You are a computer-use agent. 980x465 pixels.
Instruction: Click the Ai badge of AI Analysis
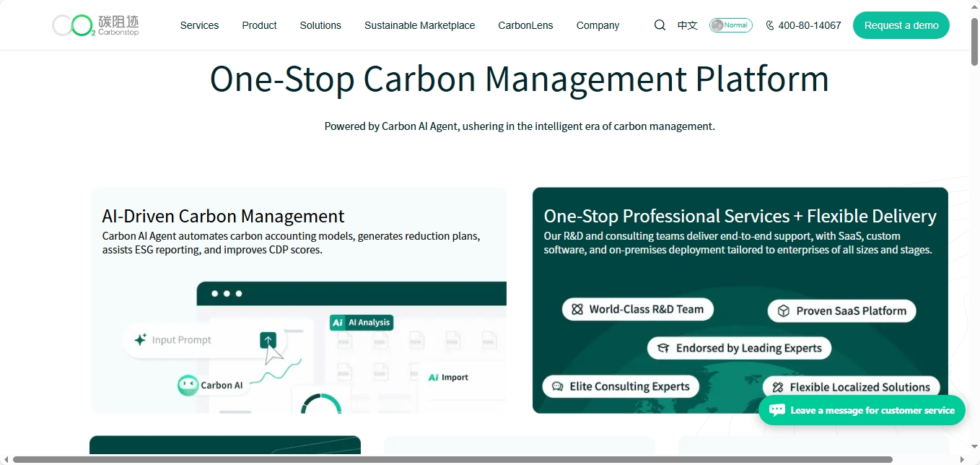[338, 323]
